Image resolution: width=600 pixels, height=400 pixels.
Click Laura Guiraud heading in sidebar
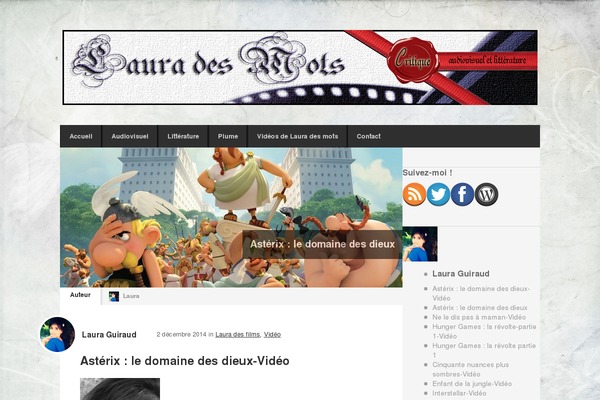pyautogui.click(x=461, y=274)
